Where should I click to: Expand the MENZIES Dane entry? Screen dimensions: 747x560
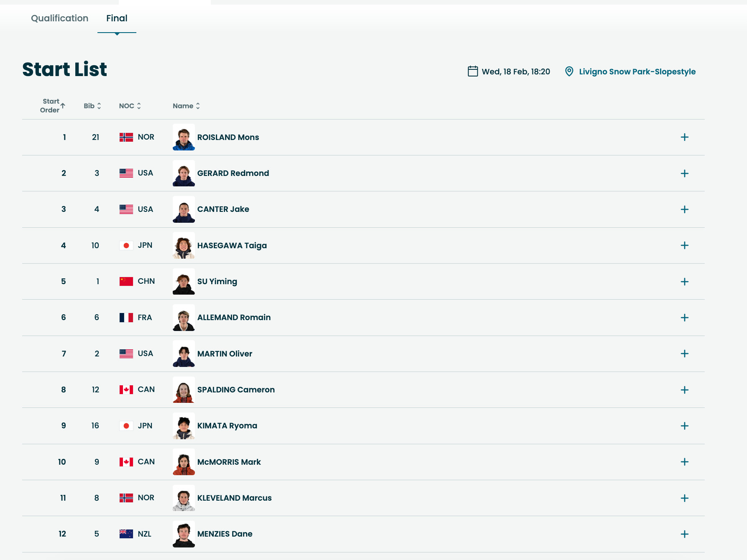point(684,534)
